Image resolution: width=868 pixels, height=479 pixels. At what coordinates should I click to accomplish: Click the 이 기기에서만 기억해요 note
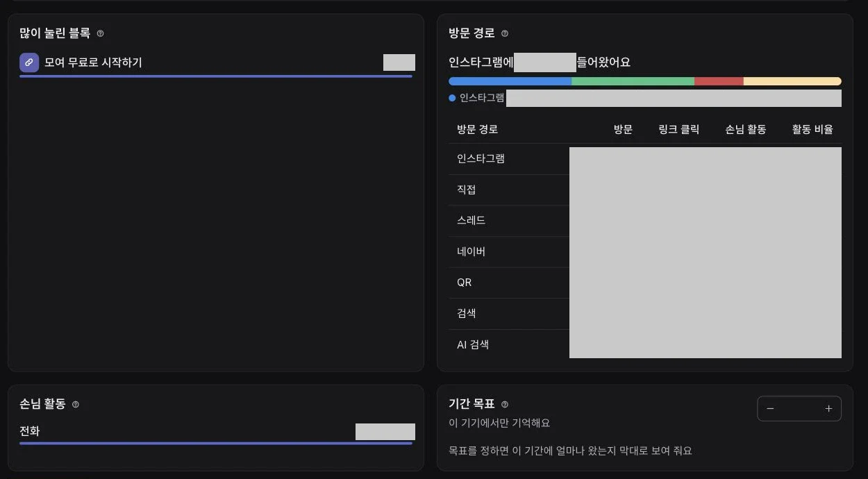pyautogui.click(x=499, y=423)
